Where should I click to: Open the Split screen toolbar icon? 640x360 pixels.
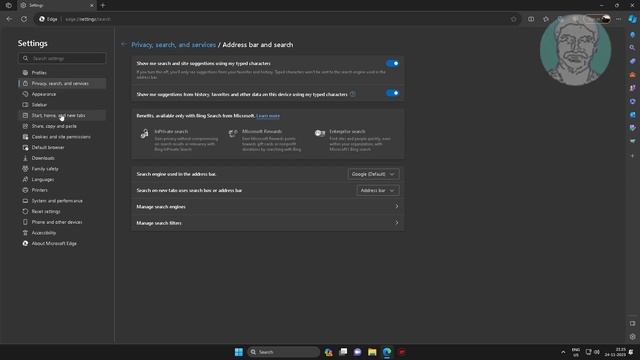(531, 19)
